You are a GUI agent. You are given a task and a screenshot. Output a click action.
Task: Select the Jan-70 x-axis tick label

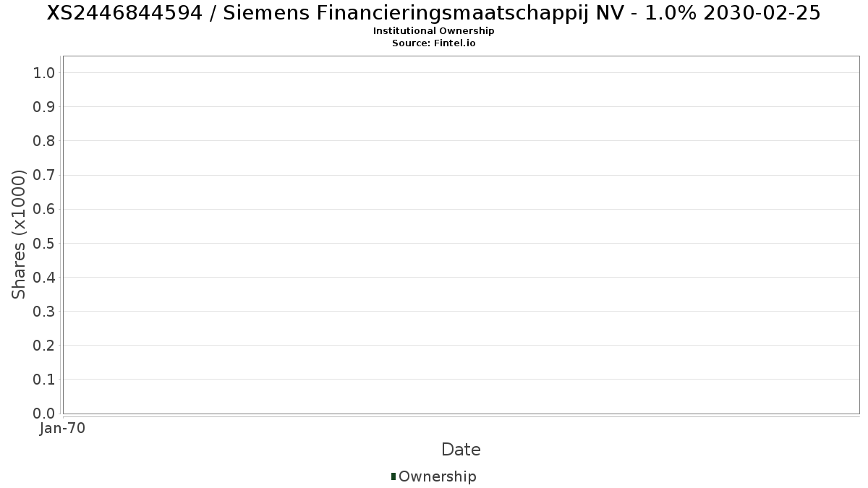coord(63,429)
